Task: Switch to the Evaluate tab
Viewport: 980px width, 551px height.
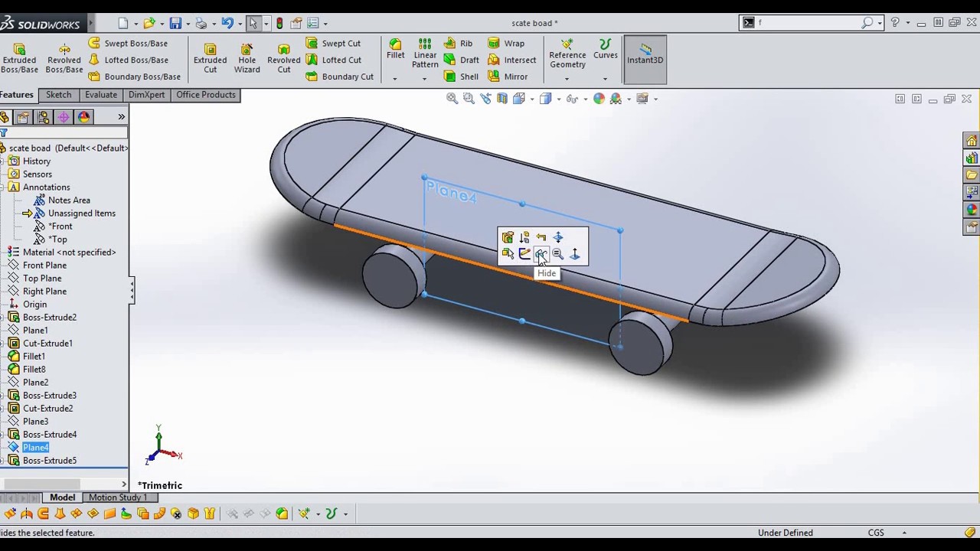Action: [x=101, y=95]
